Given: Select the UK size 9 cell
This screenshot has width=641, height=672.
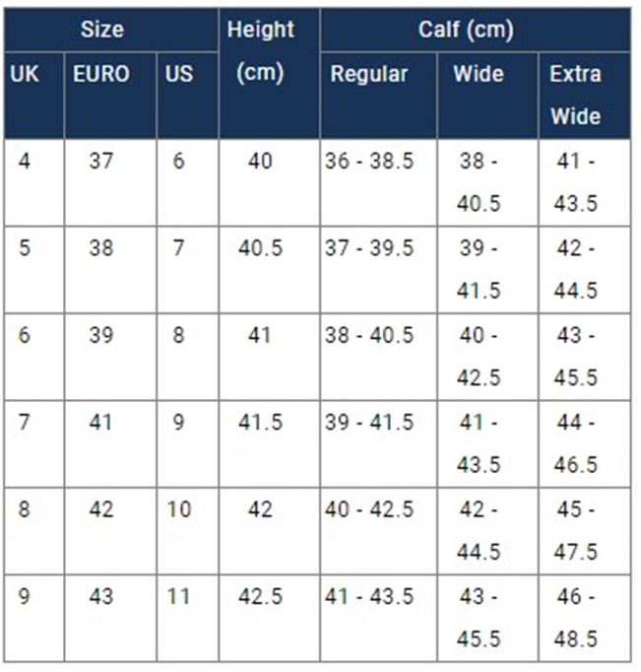Looking at the screenshot, I should [x=24, y=597].
